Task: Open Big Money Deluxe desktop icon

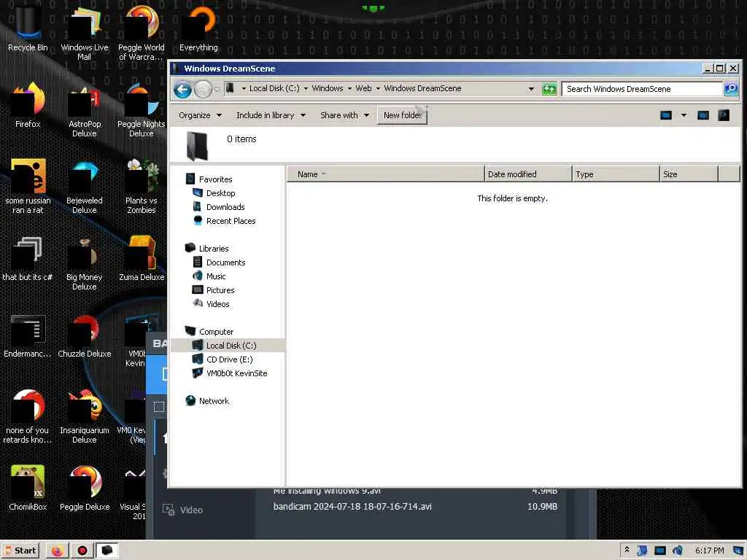Action: pyautogui.click(x=85, y=262)
